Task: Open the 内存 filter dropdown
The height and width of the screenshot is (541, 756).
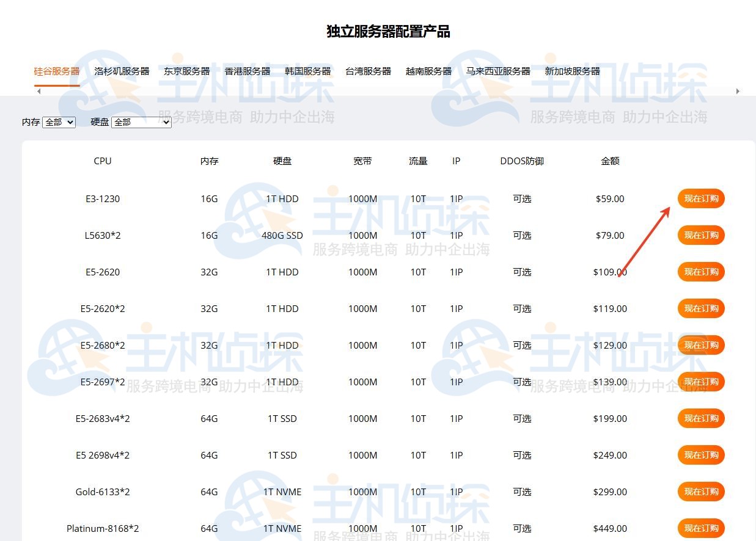Action: click(58, 122)
